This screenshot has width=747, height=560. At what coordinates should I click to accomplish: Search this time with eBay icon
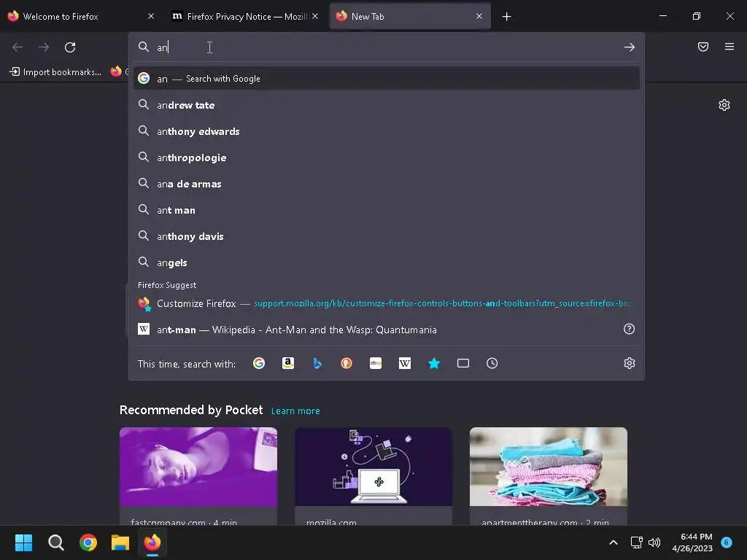(376, 363)
